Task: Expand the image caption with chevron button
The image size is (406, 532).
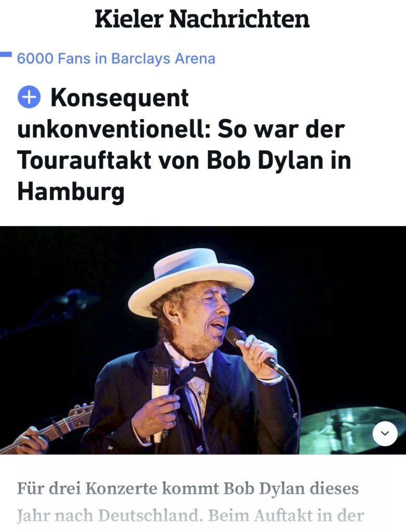Action: 385,433
